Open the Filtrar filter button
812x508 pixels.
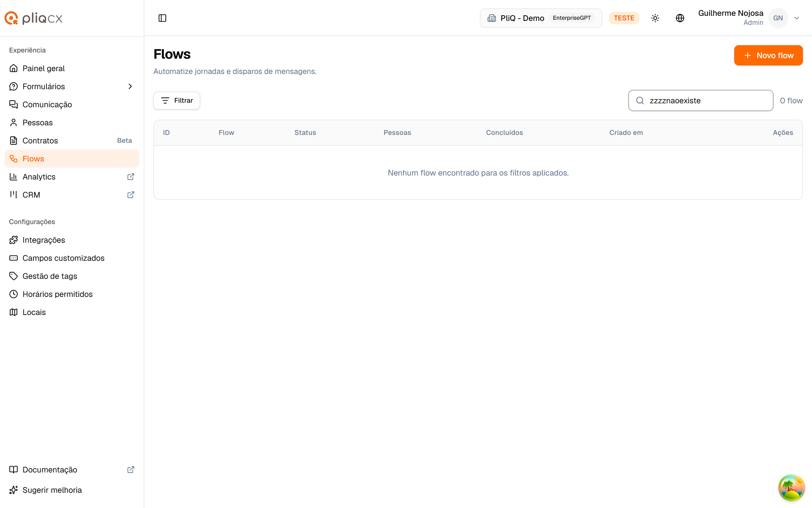point(177,100)
